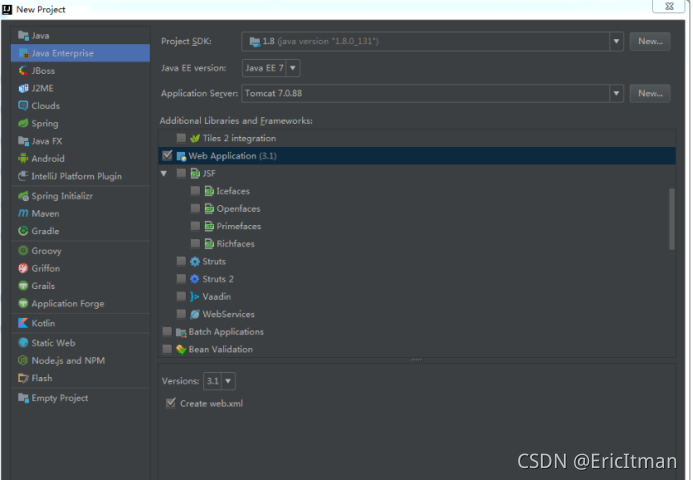Click the Web Application framework icon
The height and width of the screenshot is (480, 693).
click(181, 156)
